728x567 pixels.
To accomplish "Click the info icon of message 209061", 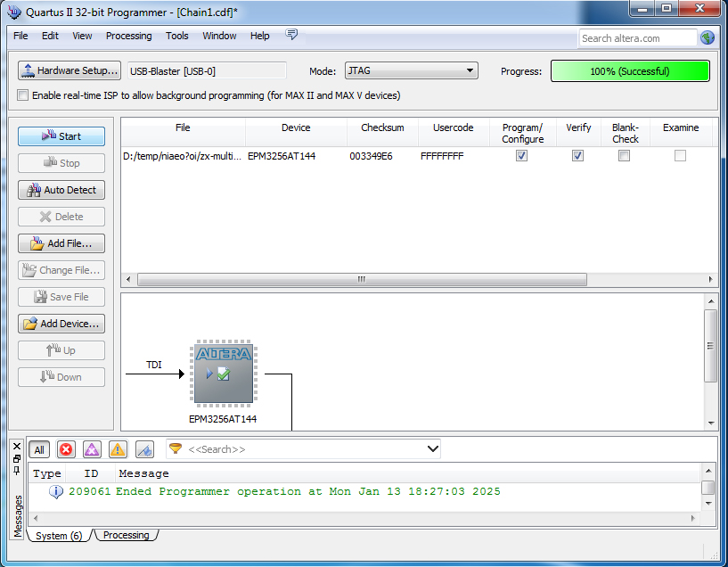I will pyautogui.click(x=56, y=491).
